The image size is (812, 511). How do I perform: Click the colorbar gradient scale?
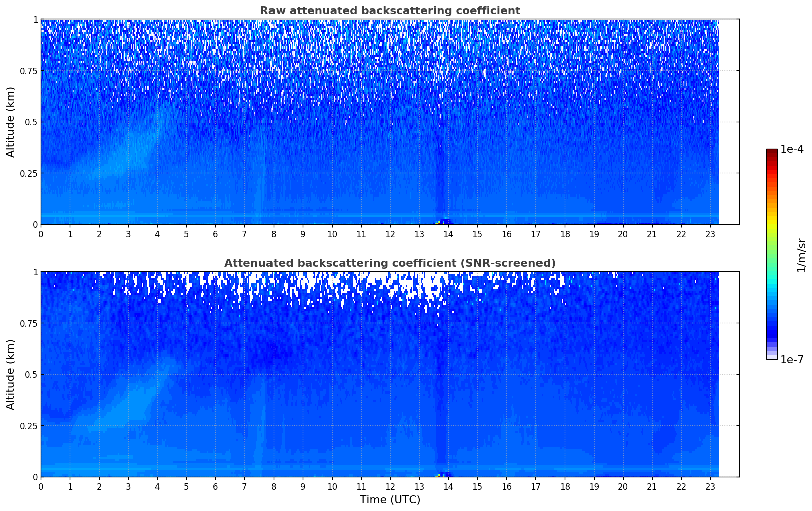click(x=772, y=254)
